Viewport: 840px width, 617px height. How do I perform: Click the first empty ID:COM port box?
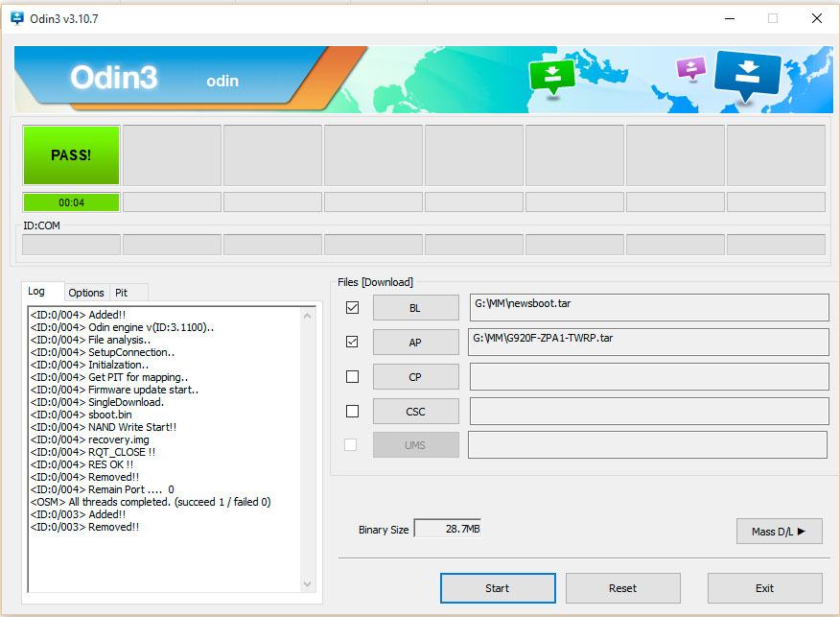coord(71,245)
